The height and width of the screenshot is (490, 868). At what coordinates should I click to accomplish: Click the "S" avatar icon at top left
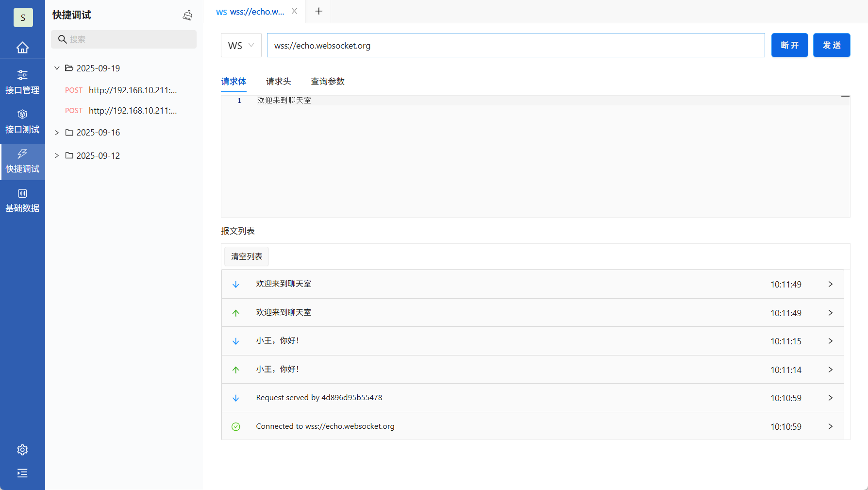pos(23,17)
